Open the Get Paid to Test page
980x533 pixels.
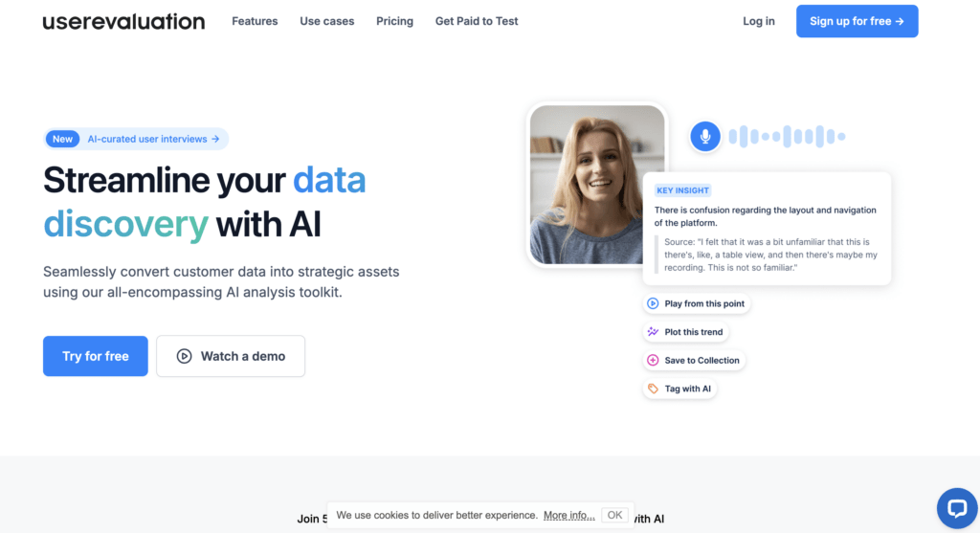477,21
